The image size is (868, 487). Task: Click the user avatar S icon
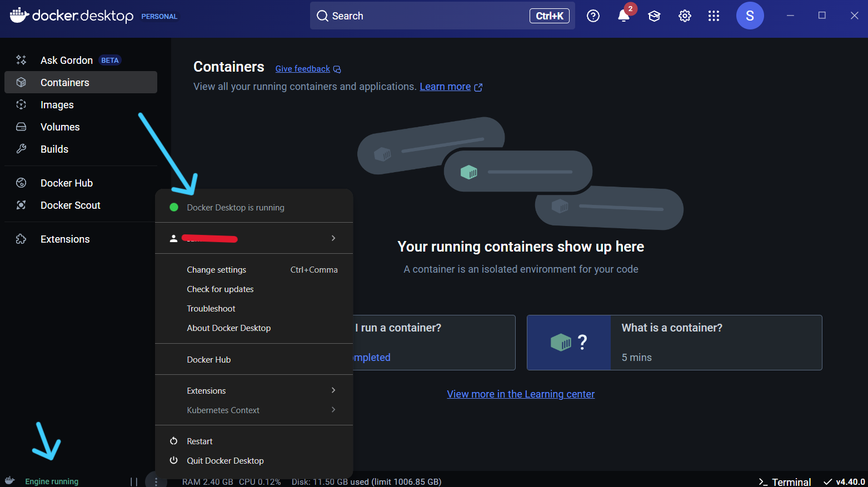tap(750, 16)
